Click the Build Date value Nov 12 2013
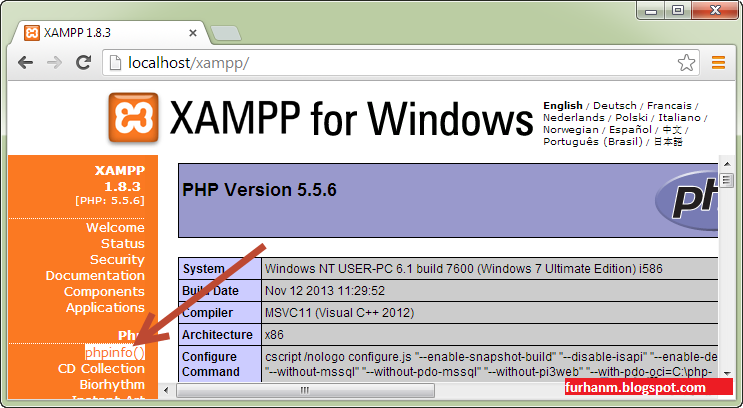 325,291
